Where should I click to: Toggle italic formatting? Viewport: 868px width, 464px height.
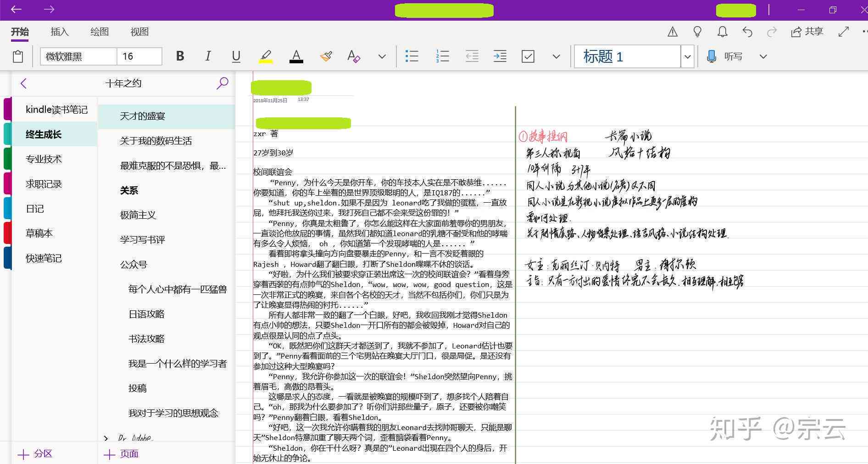(x=208, y=56)
